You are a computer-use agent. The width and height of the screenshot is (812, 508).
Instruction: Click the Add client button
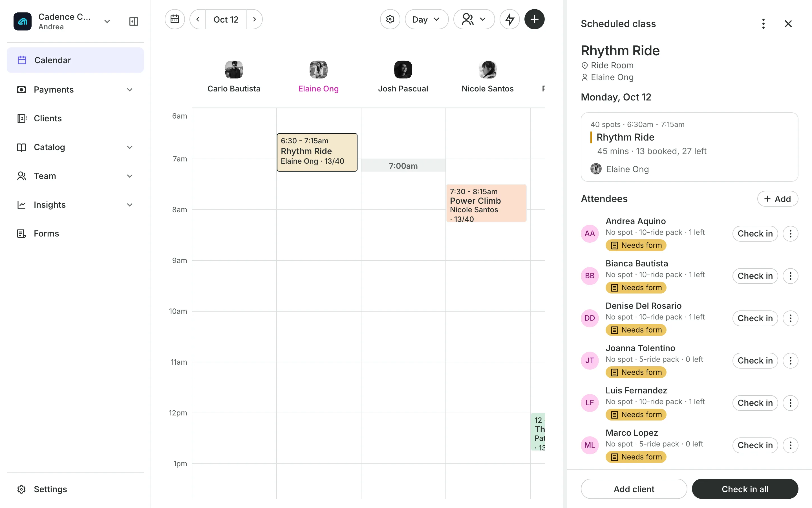pyautogui.click(x=634, y=489)
